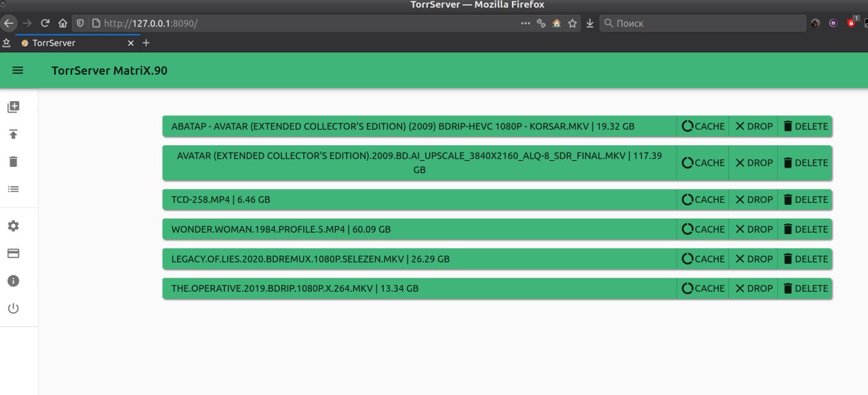Bookmark this page with the star icon
The height and width of the screenshot is (395, 868).
(573, 23)
